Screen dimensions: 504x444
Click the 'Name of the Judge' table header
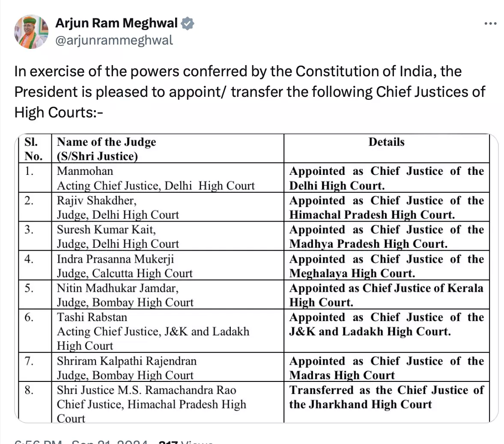[107, 148]
